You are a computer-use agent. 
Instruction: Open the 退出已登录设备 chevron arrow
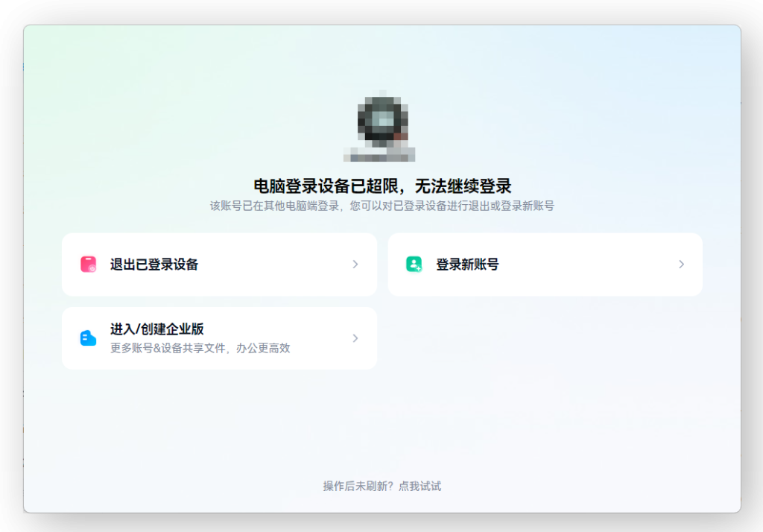tap(355, 265)
